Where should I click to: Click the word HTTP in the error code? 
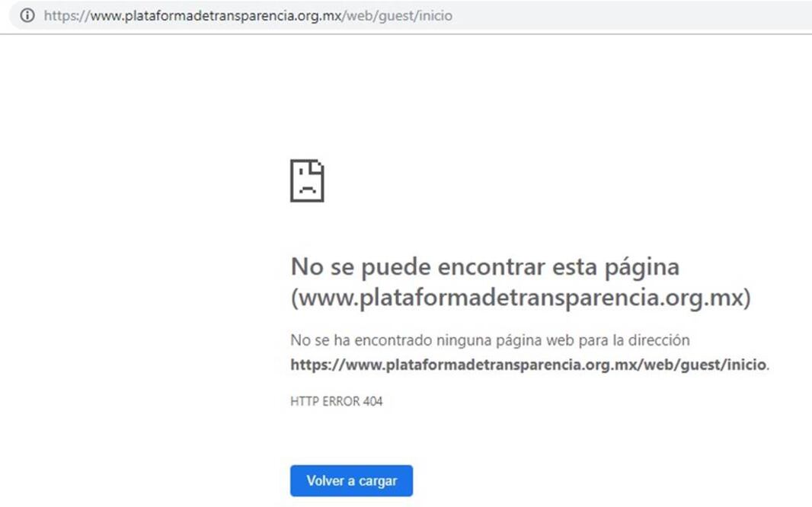(x=305, y=401)
